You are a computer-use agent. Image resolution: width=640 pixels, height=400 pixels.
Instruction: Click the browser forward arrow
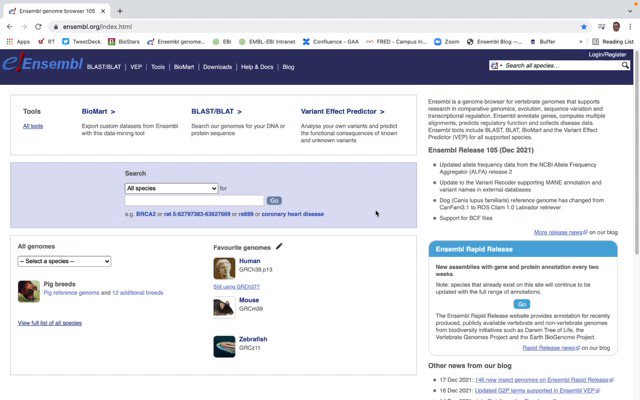pyautogui.click(x=24, y=27)
